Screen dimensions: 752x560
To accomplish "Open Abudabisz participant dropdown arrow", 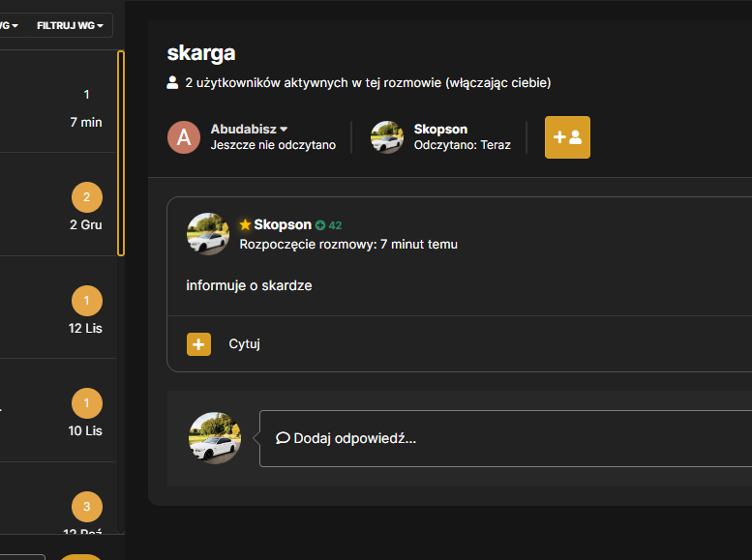I will click(284, 130).
